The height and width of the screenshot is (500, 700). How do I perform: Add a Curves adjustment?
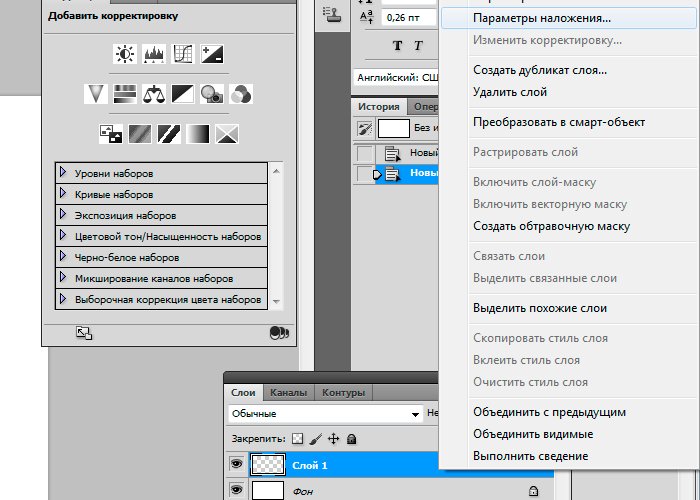click(183, 54)
